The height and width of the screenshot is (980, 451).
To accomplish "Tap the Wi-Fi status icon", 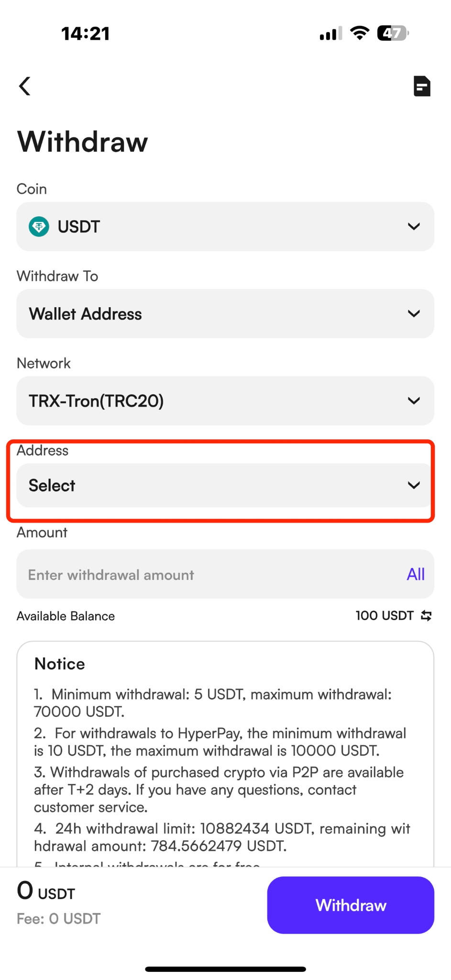I will click(359, 33).
